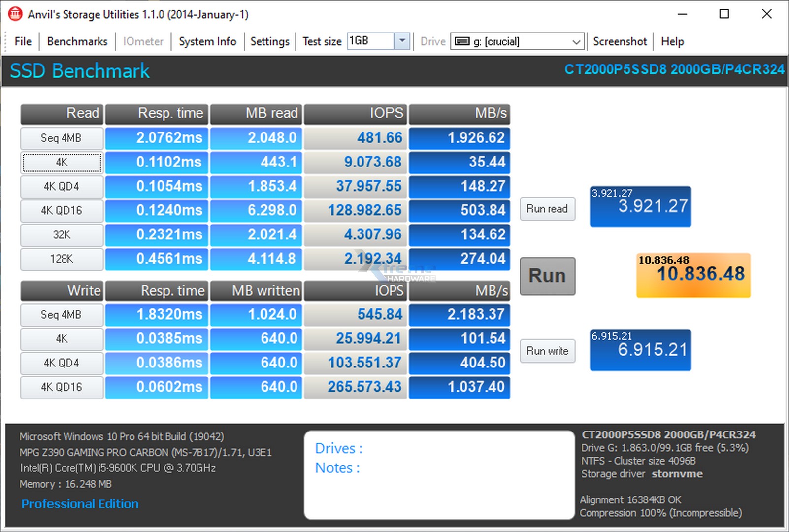Open the Drive selection dropdown showing g: [crucial]
The width and height of the screenshot is (789, 532).
coord(576,41)
